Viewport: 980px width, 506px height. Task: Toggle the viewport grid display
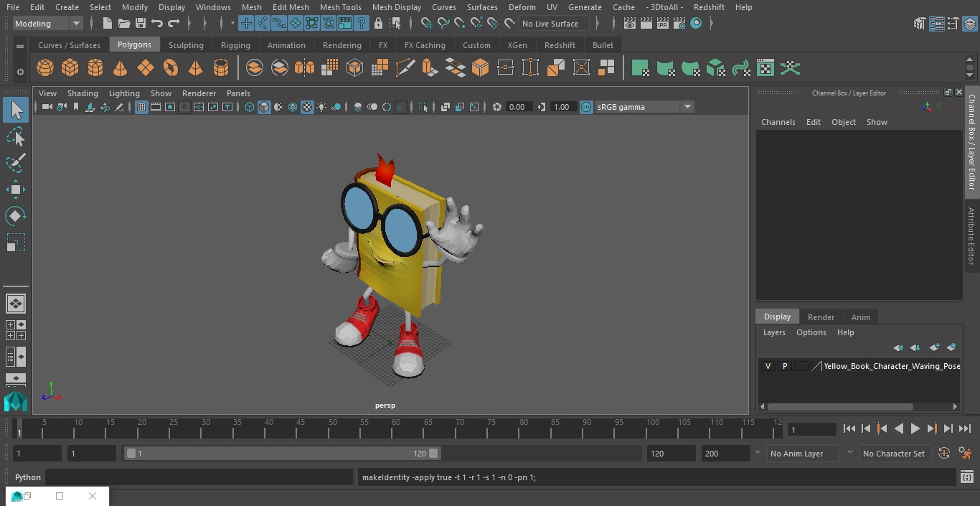141,107
